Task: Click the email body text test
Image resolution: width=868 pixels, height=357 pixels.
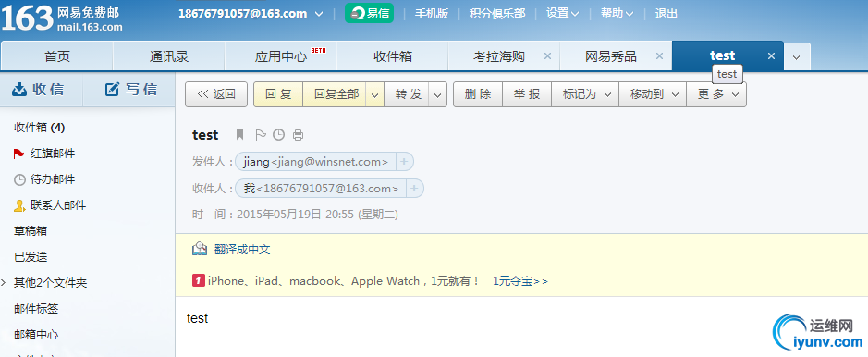Action: (x=198, y=318)
